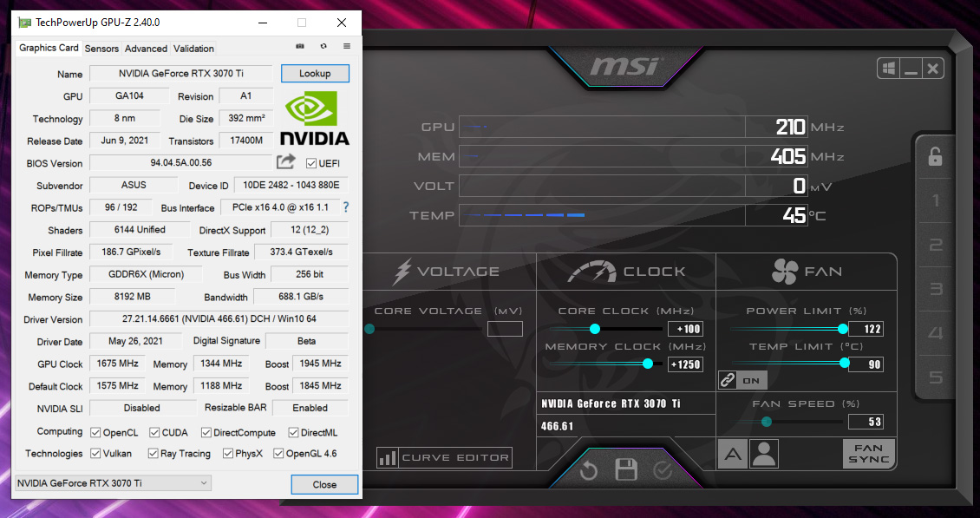
Task: Select profile slot 1 in Afterburner
Action: 936,200
